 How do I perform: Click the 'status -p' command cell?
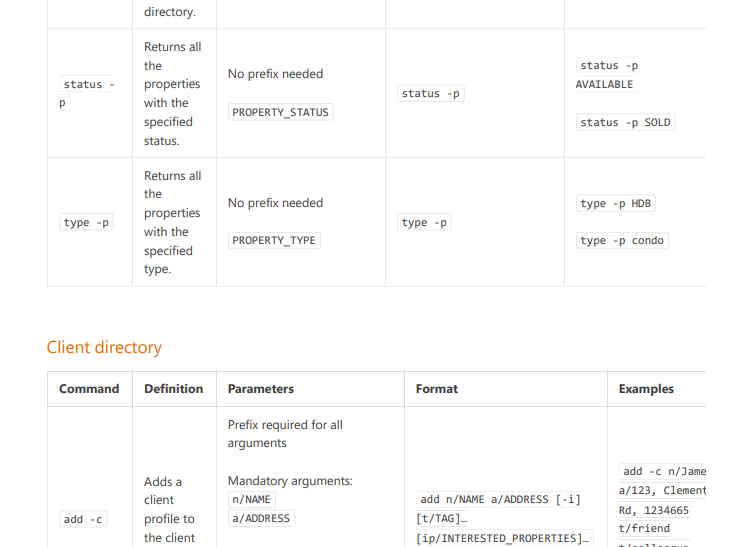point(88,93)
